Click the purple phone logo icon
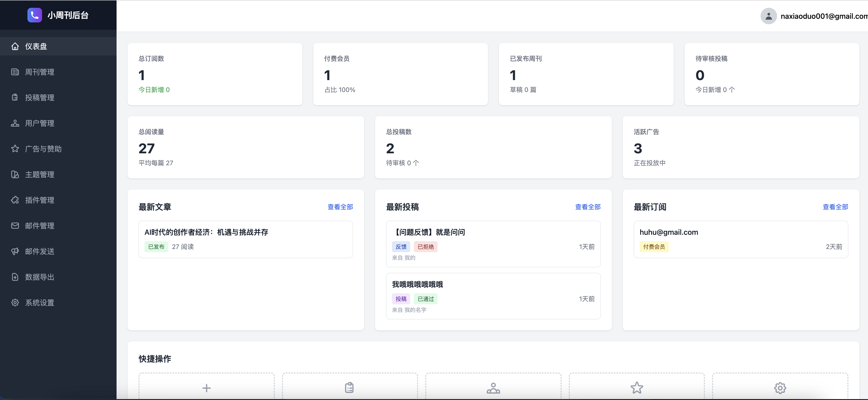Screen dimensions: 868x400 pos(34,15)
